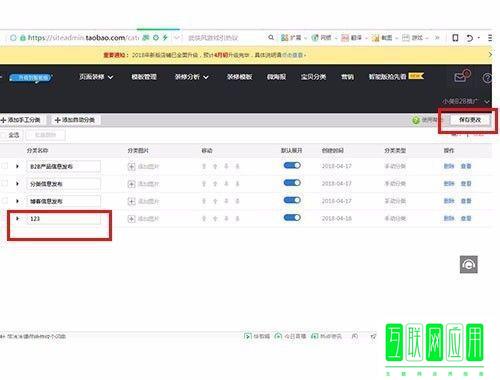The height and width of the screenshot is (380, 500).
Task: Click the customer service headset icon
Action: point(469,264)
